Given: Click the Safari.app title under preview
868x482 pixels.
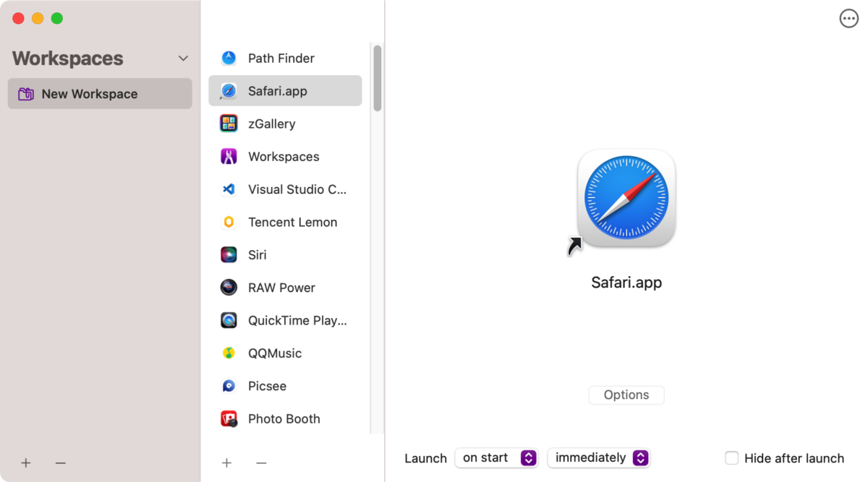Looking at the screenshot, I should pos(626,283).
